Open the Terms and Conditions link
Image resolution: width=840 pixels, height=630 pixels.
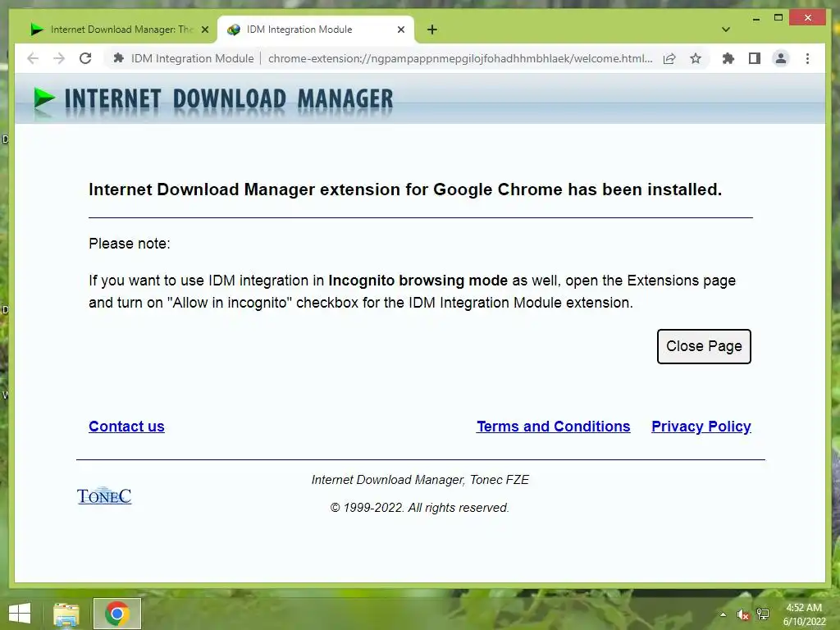[x=554, y=427]
